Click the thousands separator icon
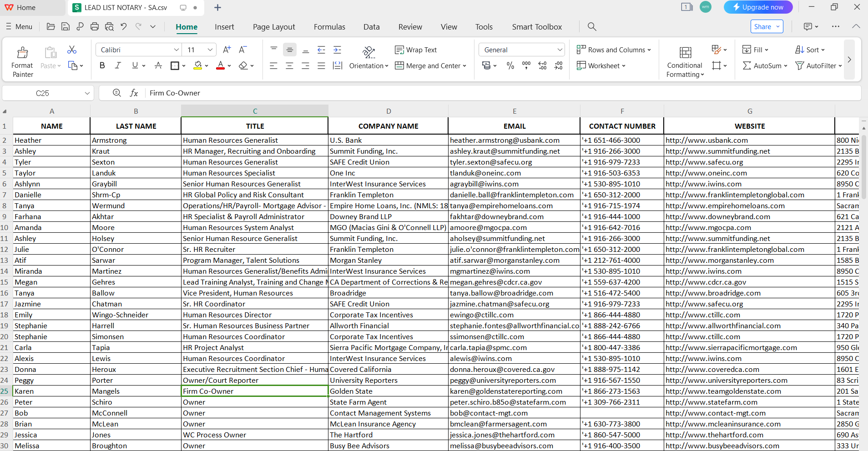This screenshot has height=451, width=868. (526, 65)
